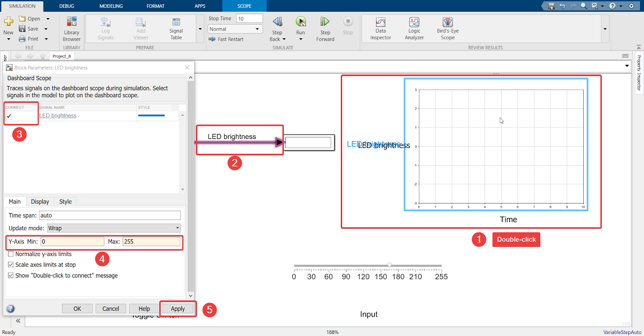Close the Block Parameters dialog
Viewport: 644px width, 336px height.
point(187,68)
